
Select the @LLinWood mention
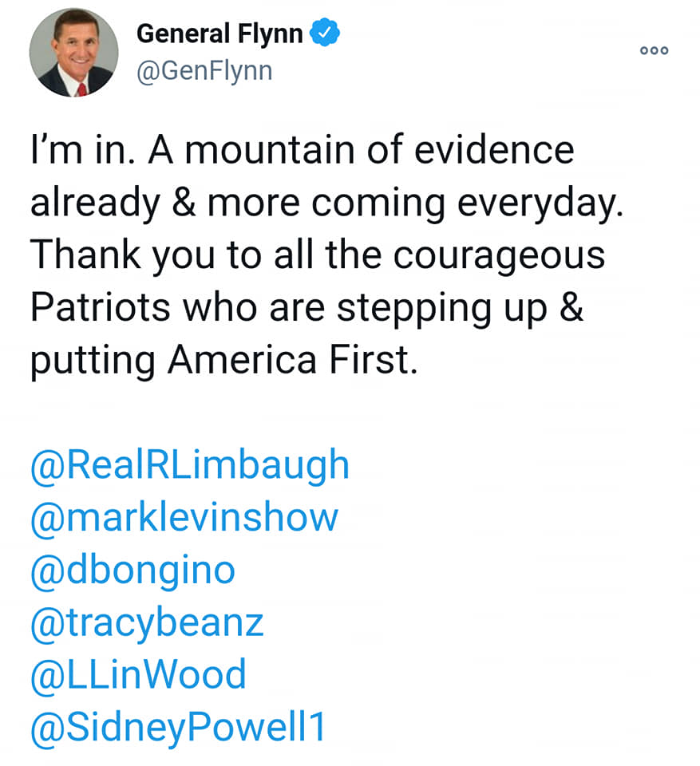tap(138, 675)
